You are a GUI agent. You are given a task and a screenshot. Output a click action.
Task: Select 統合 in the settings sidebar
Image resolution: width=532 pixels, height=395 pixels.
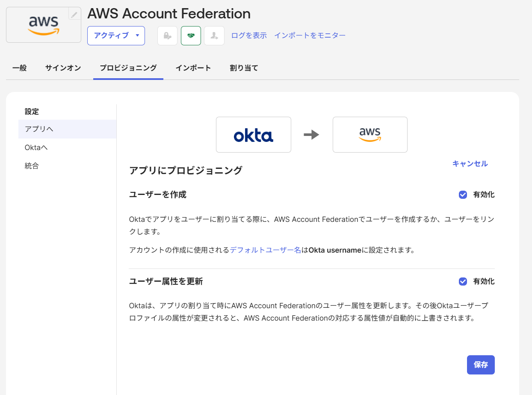32,165
